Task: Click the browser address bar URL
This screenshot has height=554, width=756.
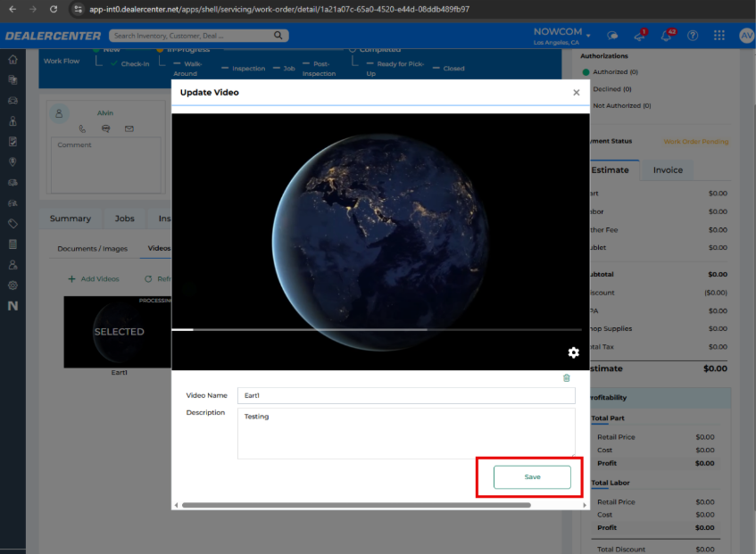Action: tap(279, 9)
